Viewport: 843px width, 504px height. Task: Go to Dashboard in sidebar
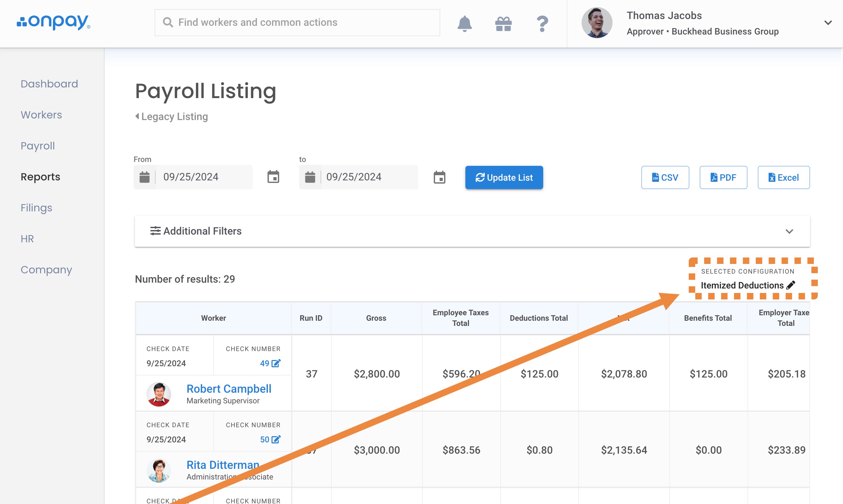tap(49, 84)
